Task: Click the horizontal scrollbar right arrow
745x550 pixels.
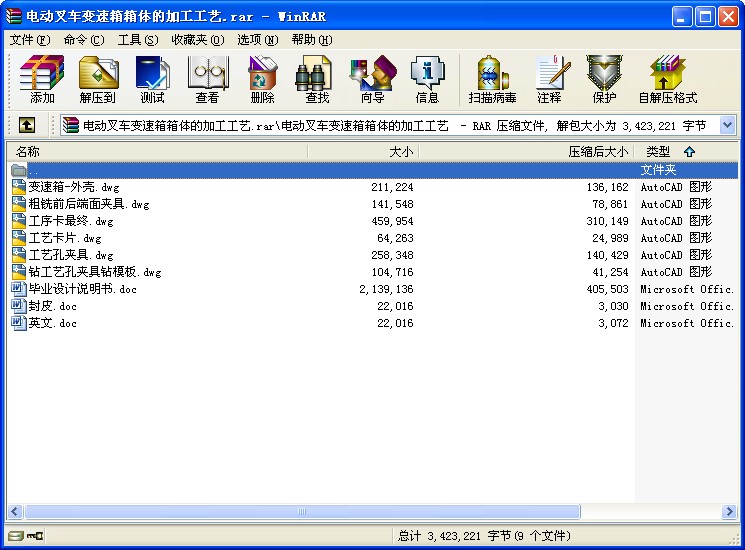Action: [x=729, y=512]
